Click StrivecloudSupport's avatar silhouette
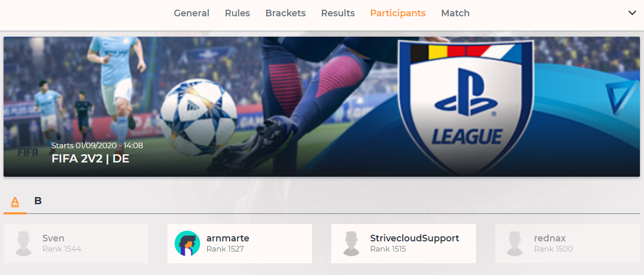The width and height of the screenshot is (644, 275). point(351,243)
